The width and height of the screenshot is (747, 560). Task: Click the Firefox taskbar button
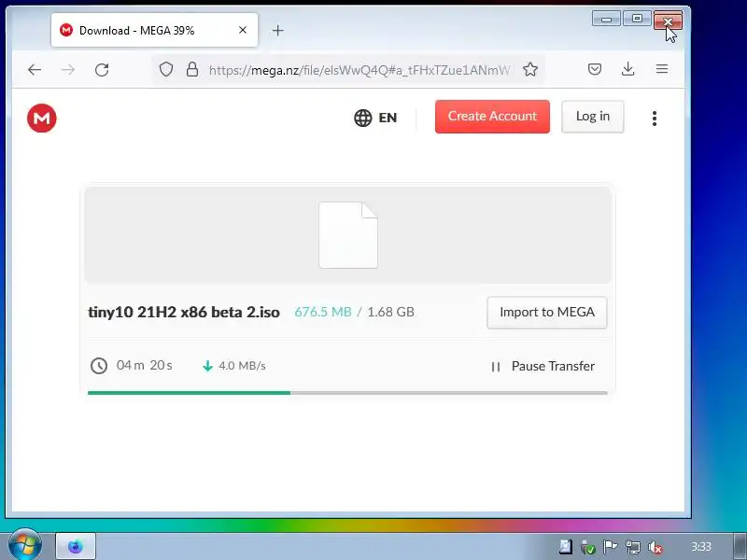(76, 546)
